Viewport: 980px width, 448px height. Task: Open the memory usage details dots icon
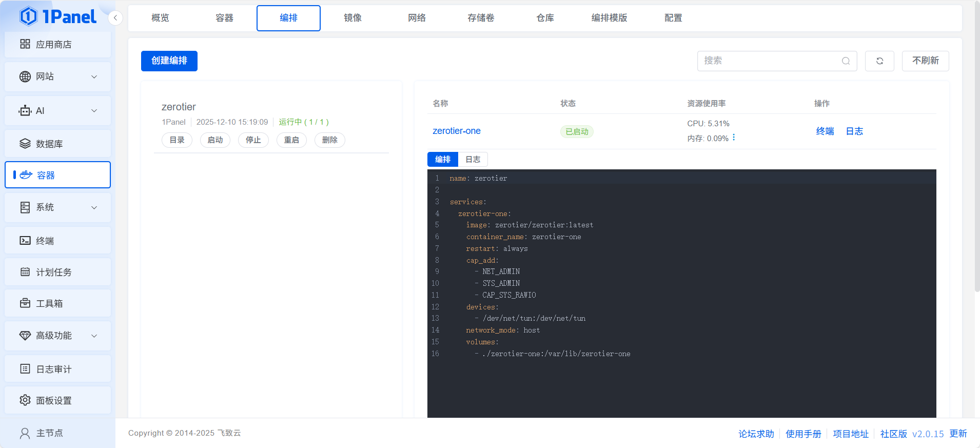(x=734, y=138)
